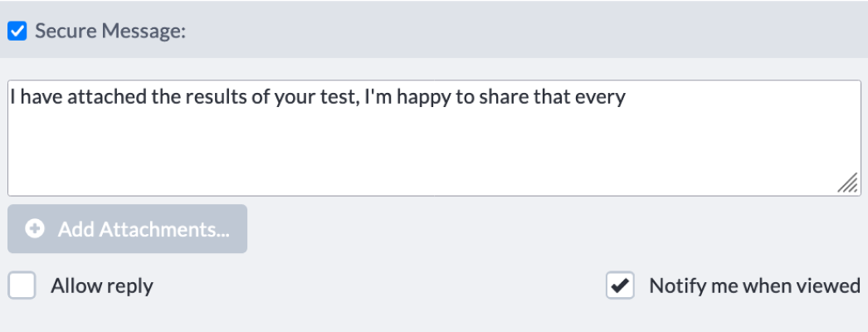Click the "Allow reply" label text

[102, 286]
